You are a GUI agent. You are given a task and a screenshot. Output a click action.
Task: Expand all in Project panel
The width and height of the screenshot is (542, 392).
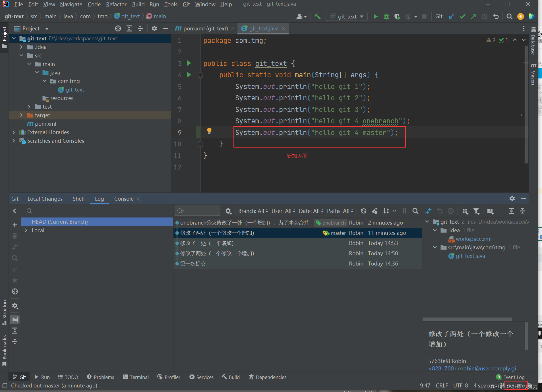(x=129, y=28)
